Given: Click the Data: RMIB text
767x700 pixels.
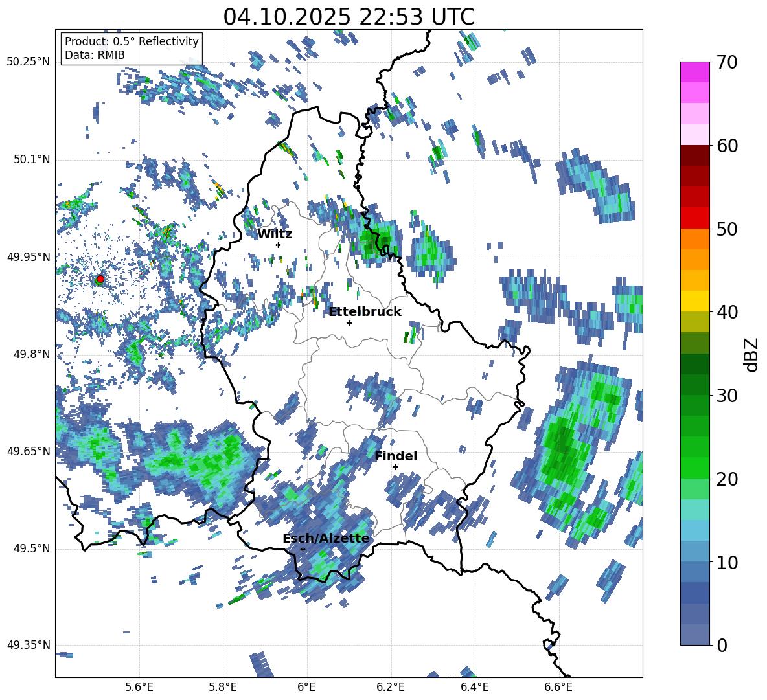Looking at the screenshot, I should pos(95,55).
